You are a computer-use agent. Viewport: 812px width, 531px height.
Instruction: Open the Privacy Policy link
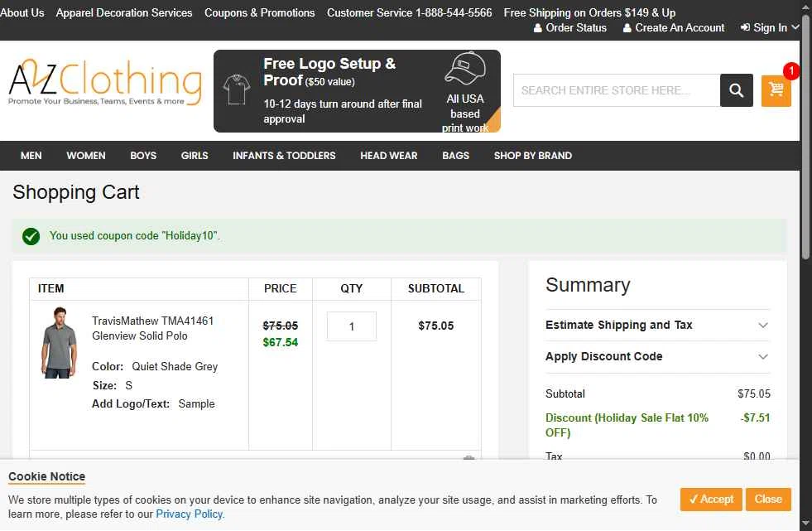pos(190,514)
